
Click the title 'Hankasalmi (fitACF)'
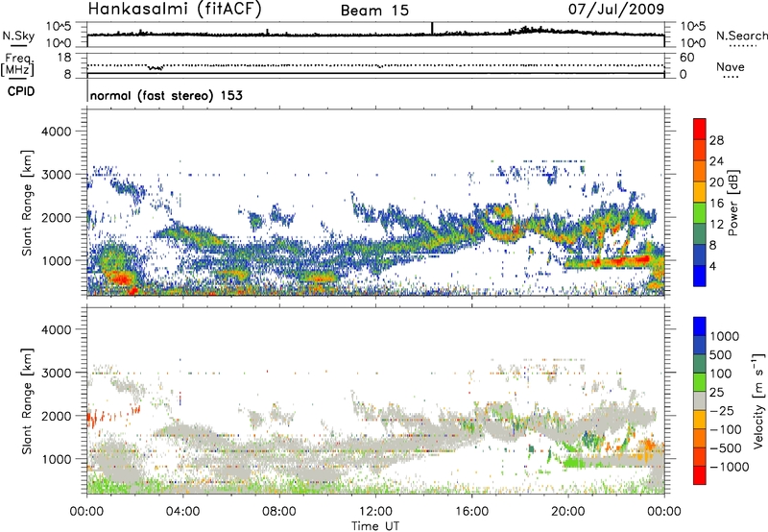tap(175, 9)
